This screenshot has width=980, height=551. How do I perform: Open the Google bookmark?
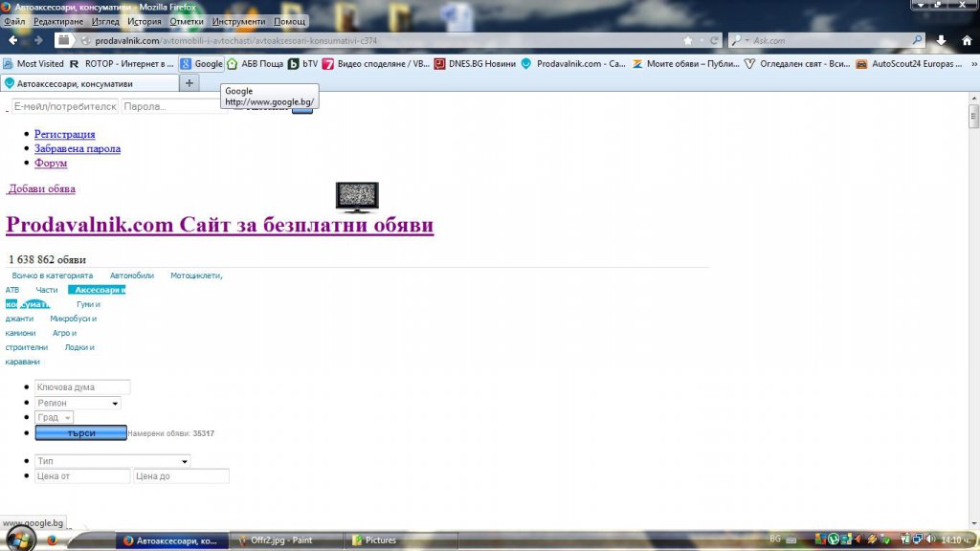tap(201, 64)
